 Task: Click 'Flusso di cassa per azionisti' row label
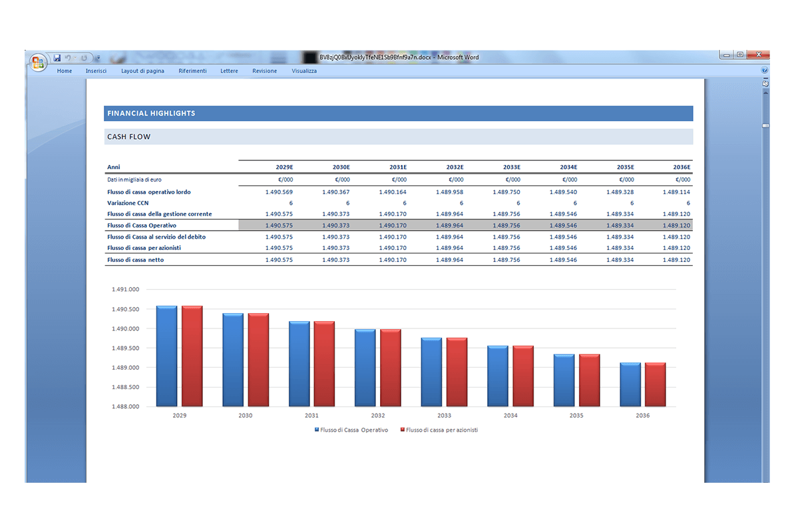(x=144, y=248)
